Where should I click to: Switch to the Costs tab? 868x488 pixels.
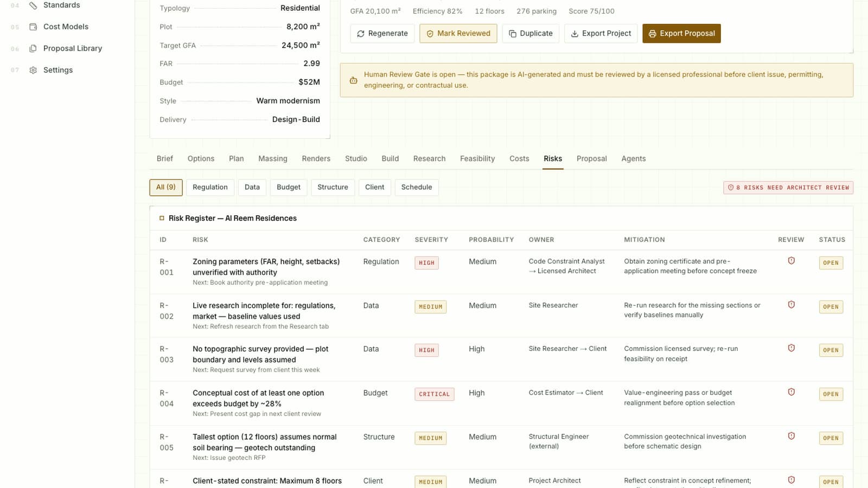(x=519, y=159)
